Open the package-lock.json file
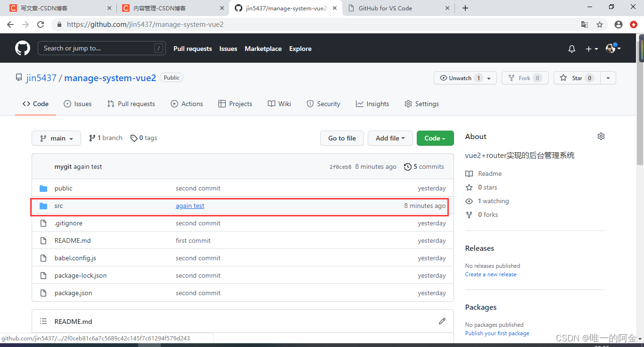This screenshot has height=347, width=644. coord(81,275)
